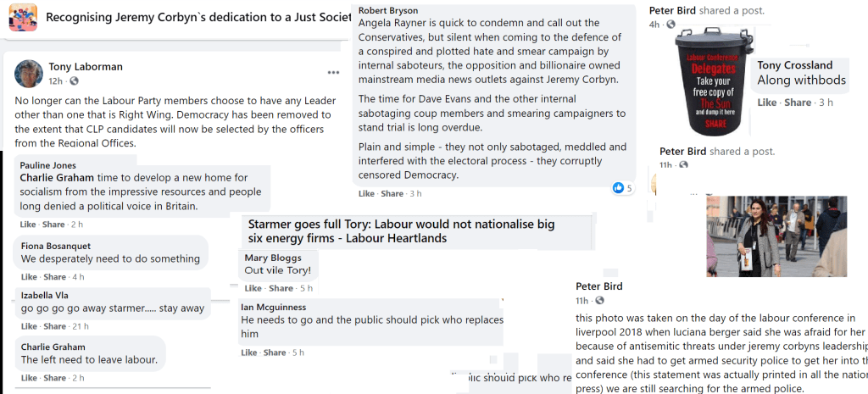Like Pauline Jones' comment
Screen dimensions: 868x394
pyautogui.click(x=28, y=225)
